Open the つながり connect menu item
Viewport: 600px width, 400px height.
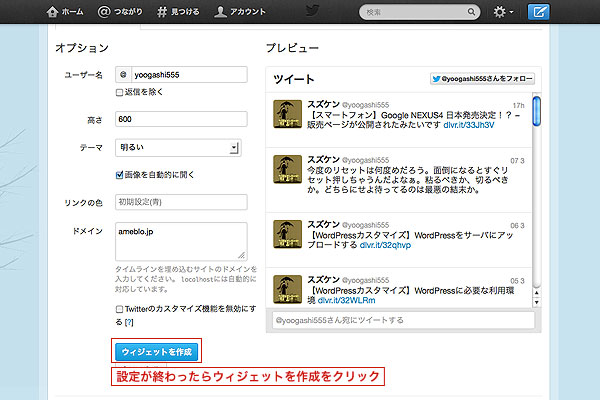click(120, 12)
